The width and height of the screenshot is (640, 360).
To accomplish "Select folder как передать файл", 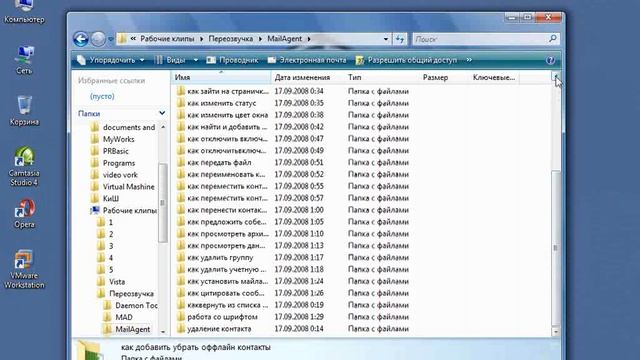I will (214, 162).
